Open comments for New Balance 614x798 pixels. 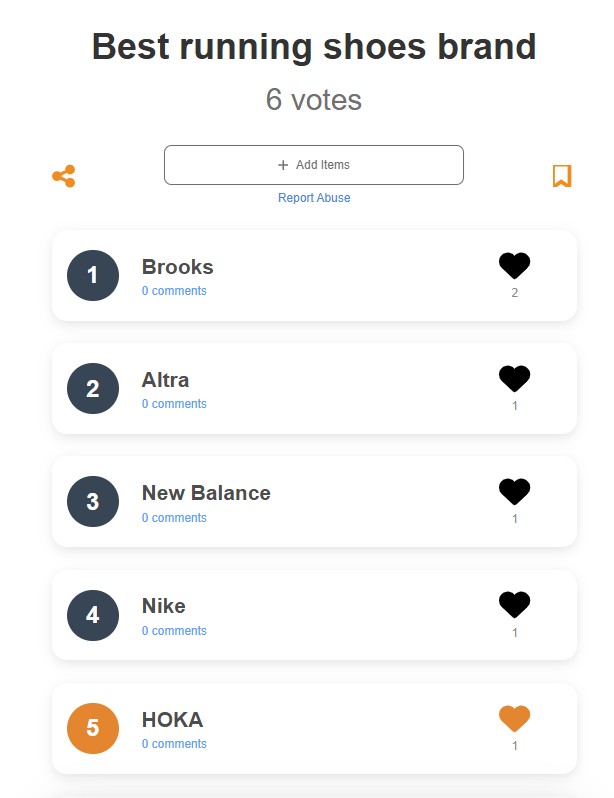[174, 518]
